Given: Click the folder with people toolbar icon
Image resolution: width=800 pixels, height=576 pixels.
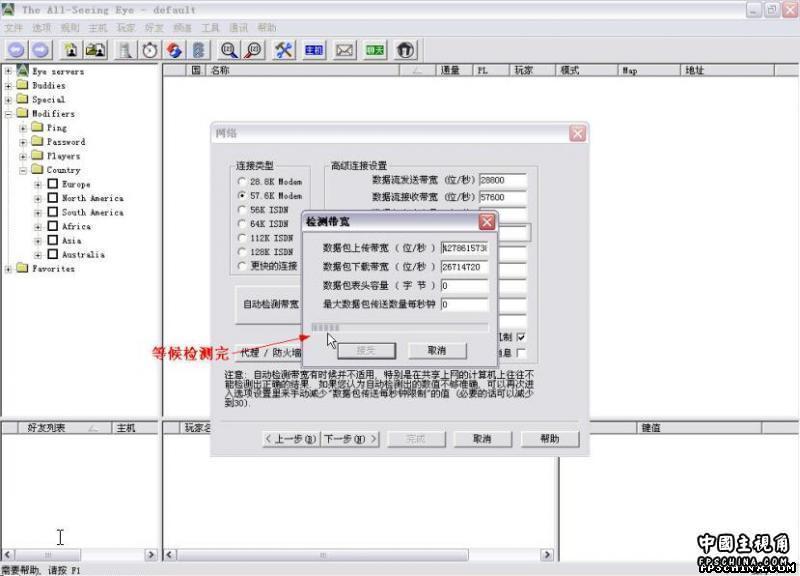Looking at the screenshot, I should coord(95,50).
